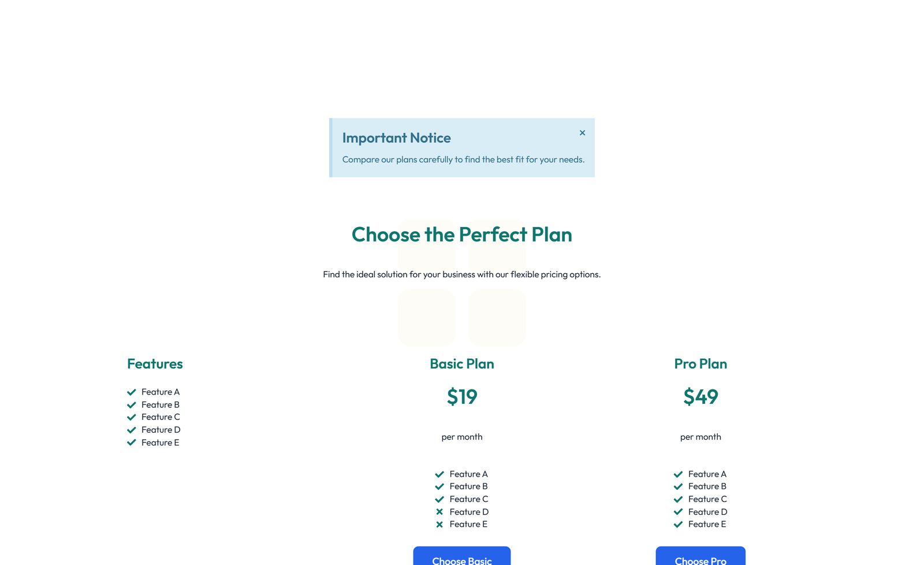Click the Important Notice heading text
The width and height of the screenshot is (924, 565).
pos(396,138)
